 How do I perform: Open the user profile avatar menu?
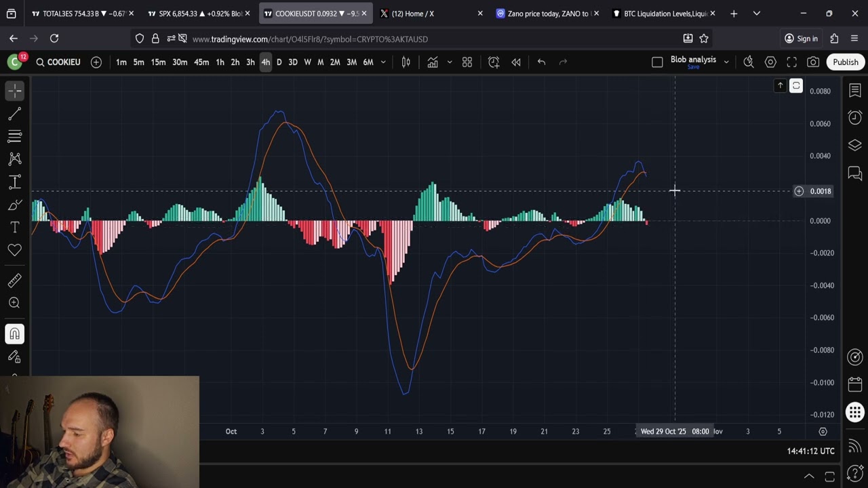pos(14,62)
